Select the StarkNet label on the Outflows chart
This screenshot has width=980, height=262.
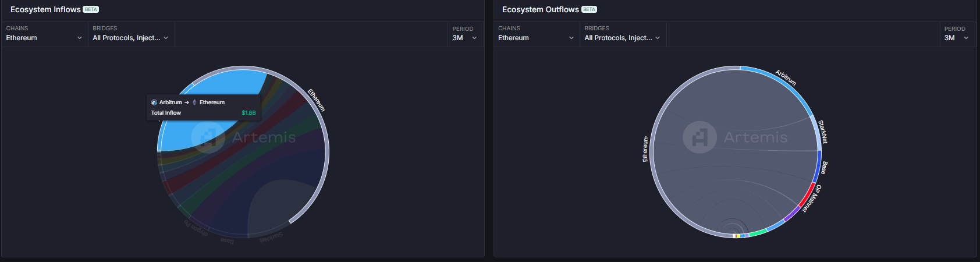pos(823,132)
